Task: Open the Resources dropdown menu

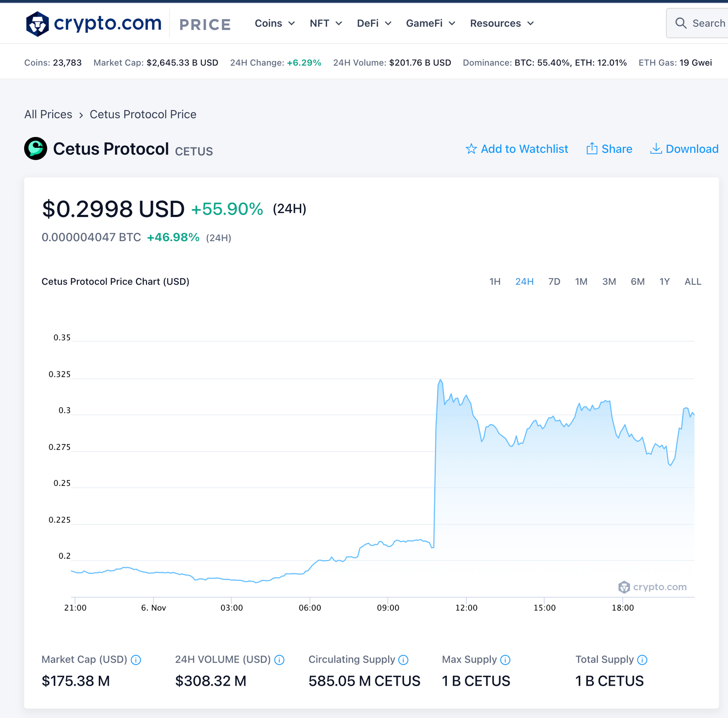Action: coord(501,23)
